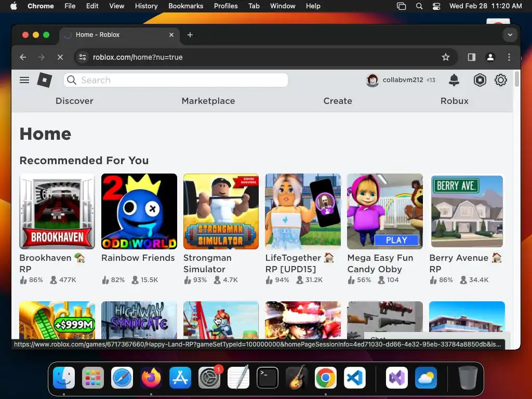Open Chrome's three-dot menu
Screen dimensions: 532x399
click(509, 57)
